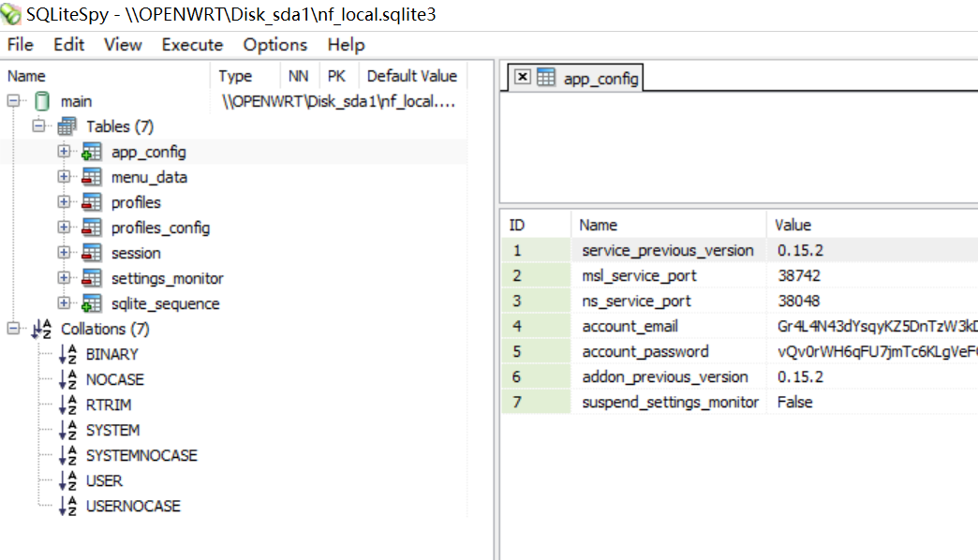Sort grid by Value column header

click(x=872, y=225)
